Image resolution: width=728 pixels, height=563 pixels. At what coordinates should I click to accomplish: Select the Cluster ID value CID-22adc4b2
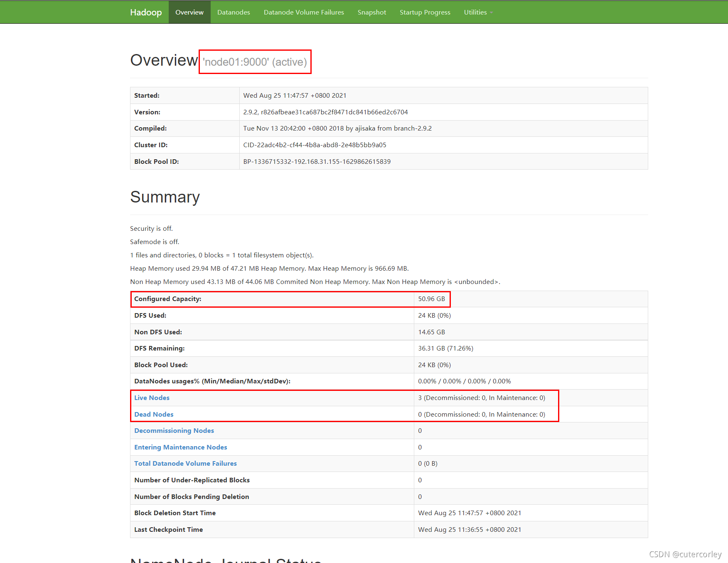315,145
